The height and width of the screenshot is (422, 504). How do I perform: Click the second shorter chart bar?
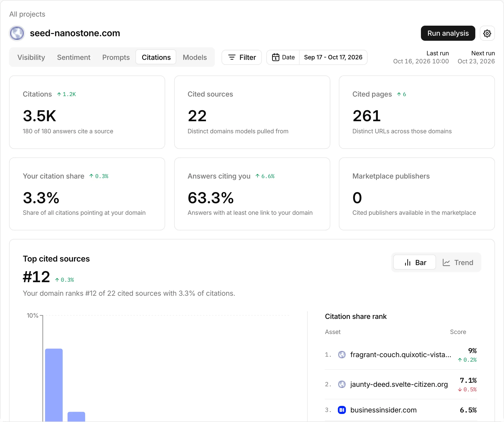[76, 416]
